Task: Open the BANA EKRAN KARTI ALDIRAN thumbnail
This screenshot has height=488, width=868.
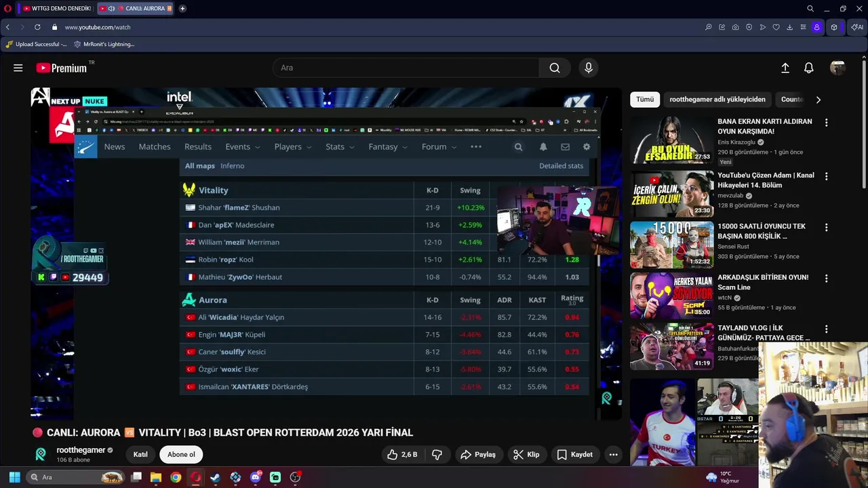Action: pos(672,141)
